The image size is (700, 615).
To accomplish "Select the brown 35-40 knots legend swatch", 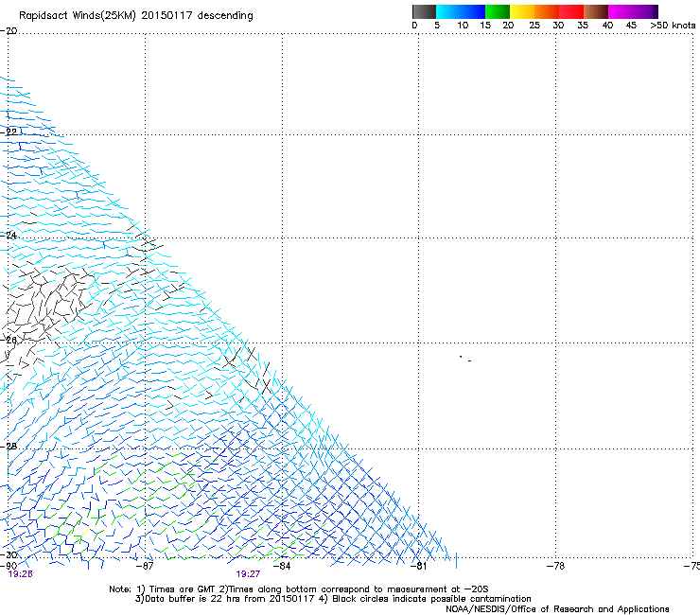I will [596, 11].
